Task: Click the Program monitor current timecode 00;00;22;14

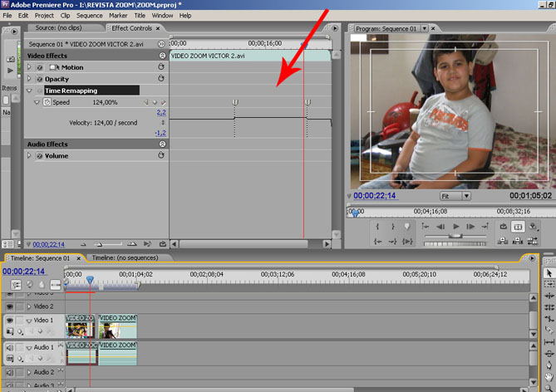Action: click(375, 196)
